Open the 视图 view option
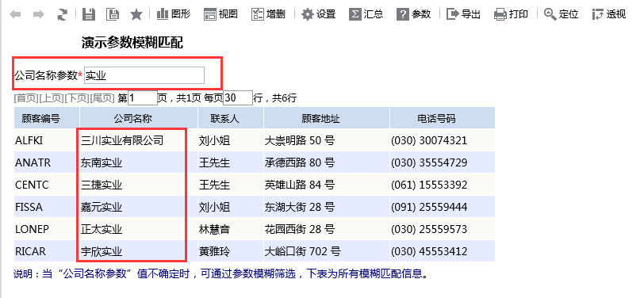The image size is (644, 298). tap(221, 14)
